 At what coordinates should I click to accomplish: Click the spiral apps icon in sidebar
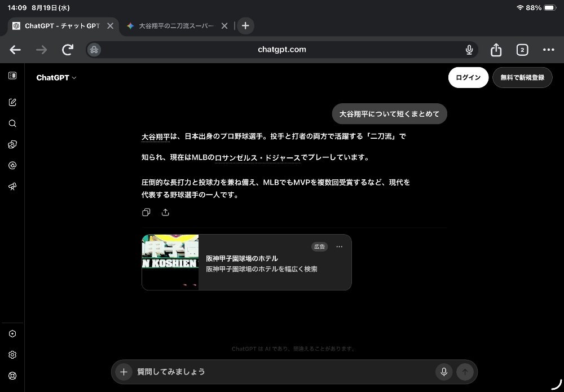click(12, 165)
